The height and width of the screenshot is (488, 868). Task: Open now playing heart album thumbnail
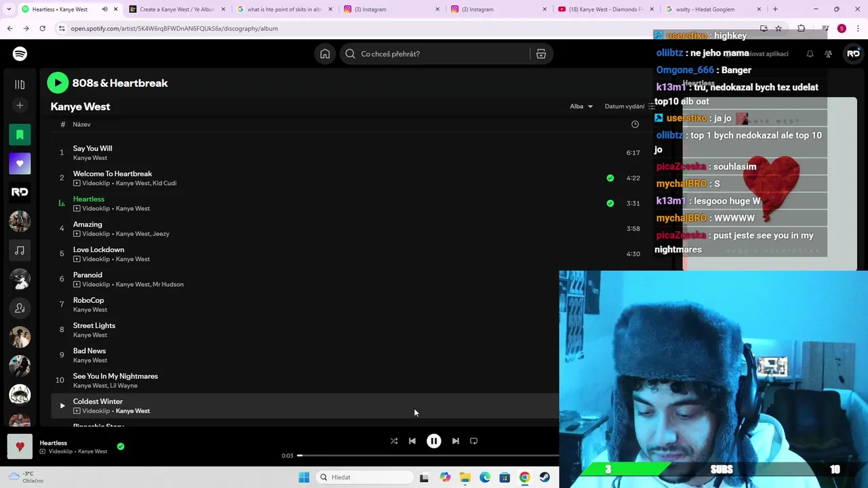[x=20, y=447]
